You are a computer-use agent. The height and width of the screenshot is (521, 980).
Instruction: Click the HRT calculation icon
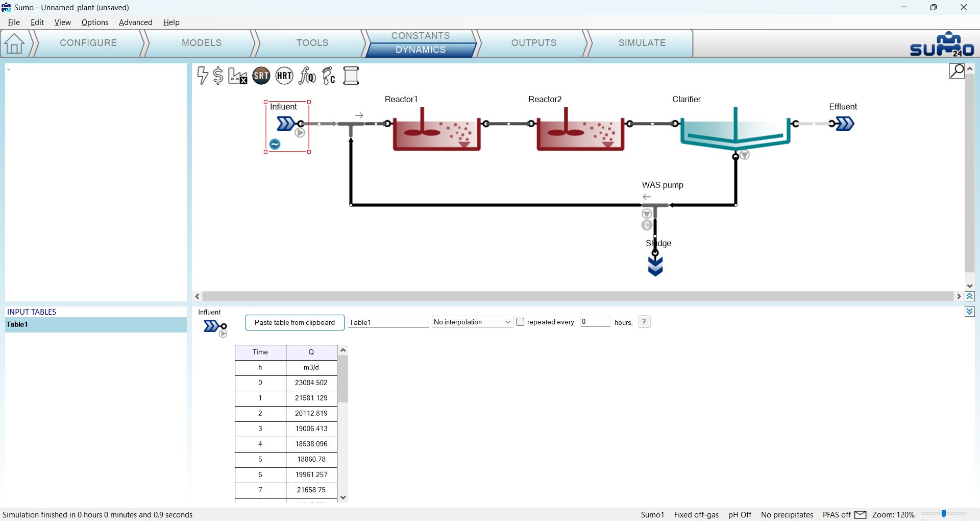pos(284,76)
